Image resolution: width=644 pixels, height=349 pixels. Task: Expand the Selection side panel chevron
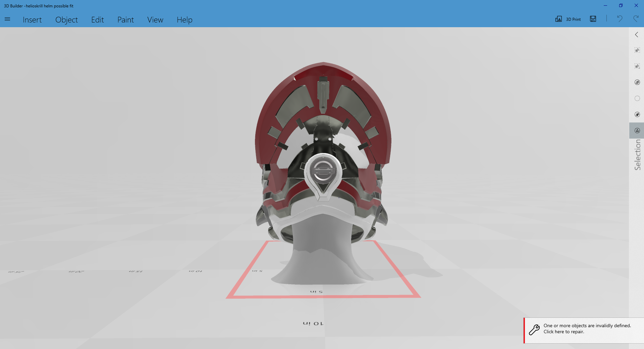(637, 35)
